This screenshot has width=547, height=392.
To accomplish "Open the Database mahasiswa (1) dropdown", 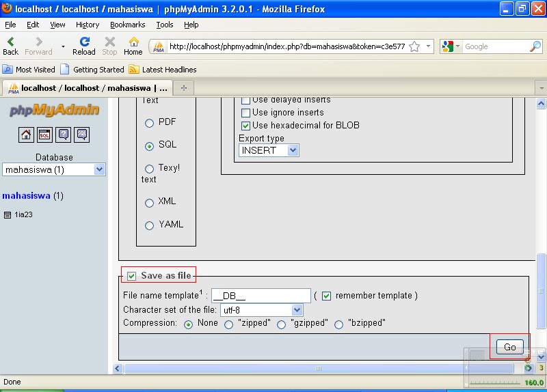I will pos(54,169).
